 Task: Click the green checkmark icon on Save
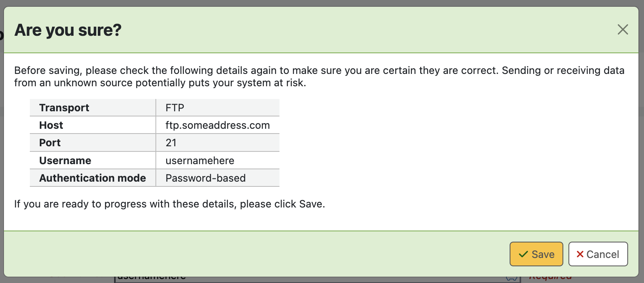[523, 254]
